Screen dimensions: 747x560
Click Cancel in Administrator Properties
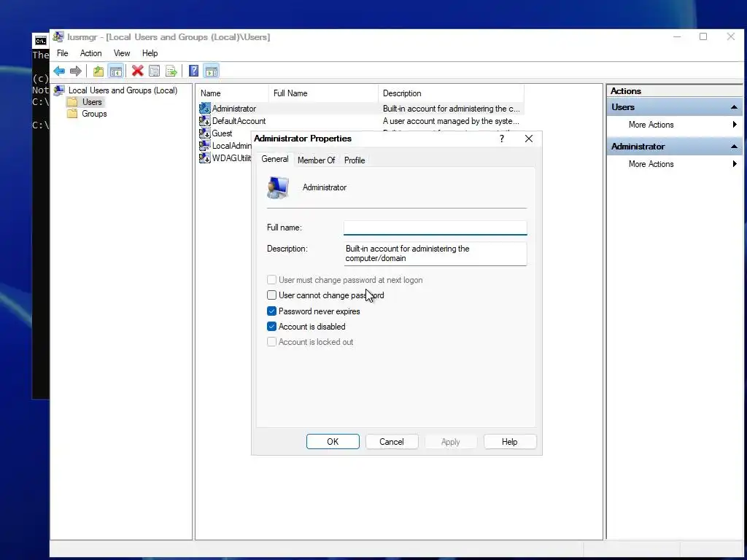(392, 441)
